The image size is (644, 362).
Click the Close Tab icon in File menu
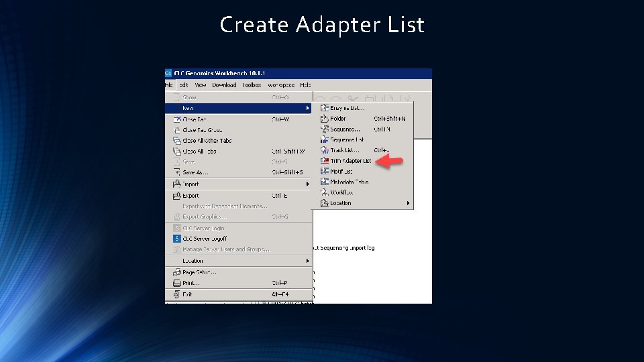click(x=177, y=119)
